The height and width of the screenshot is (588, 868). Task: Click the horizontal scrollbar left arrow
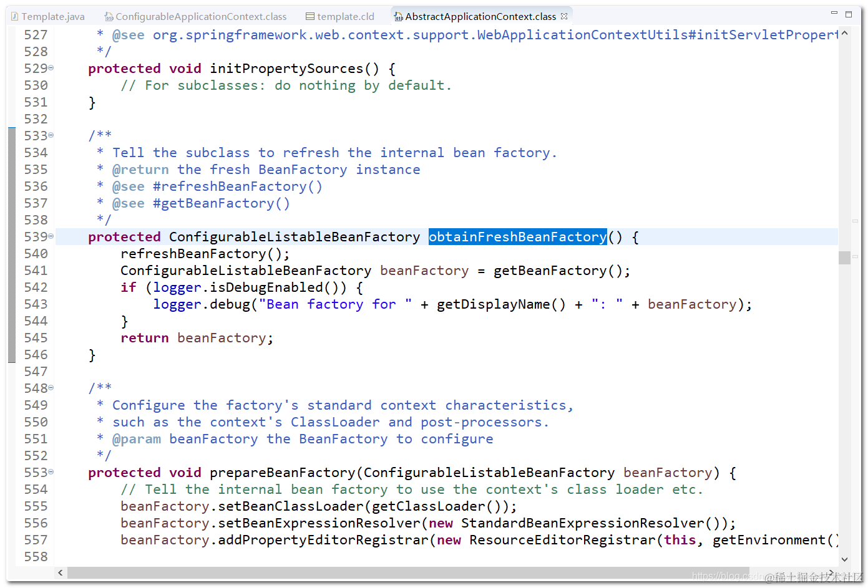point(61,572)
